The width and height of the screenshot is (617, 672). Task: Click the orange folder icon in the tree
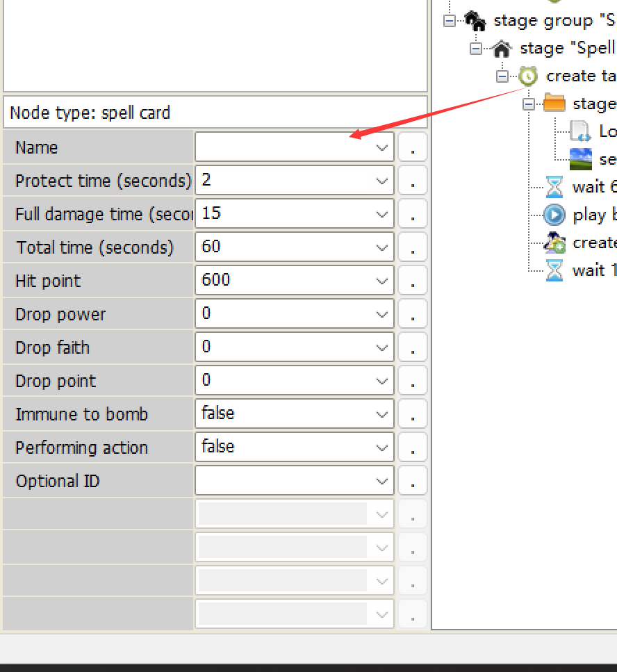tap(554, 104)
